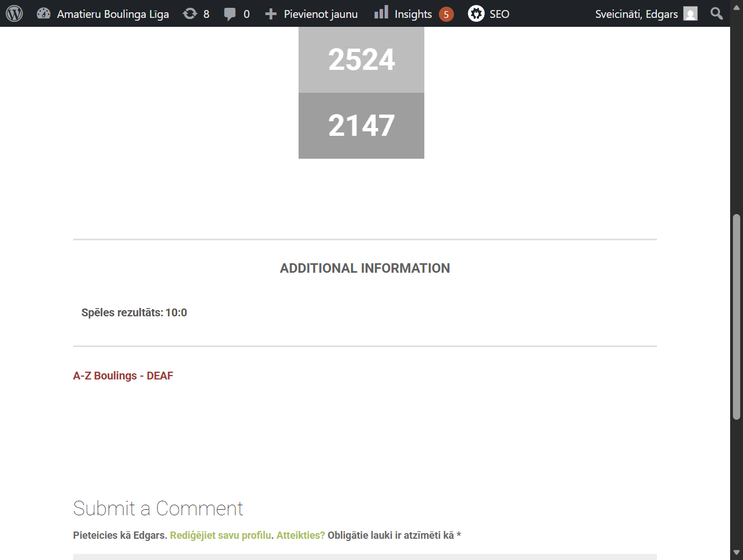
Task: Open the WordPress logo menu
Action: point(14,13)
